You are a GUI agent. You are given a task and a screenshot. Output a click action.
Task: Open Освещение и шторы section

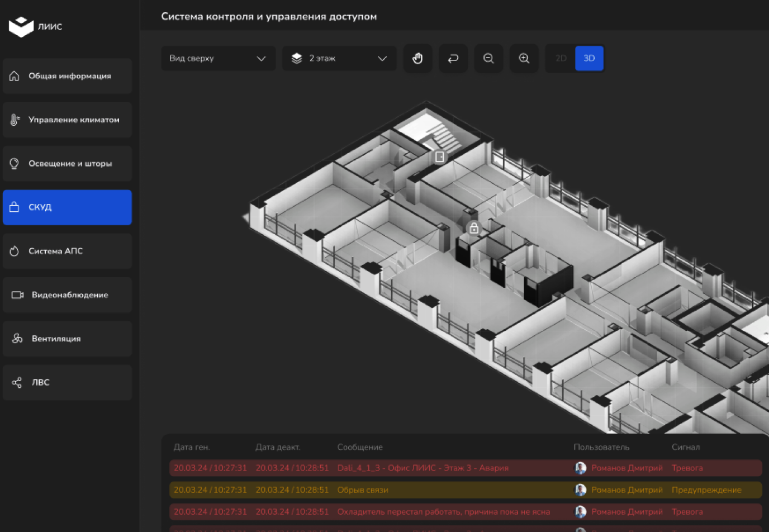(x=67, y=164)
